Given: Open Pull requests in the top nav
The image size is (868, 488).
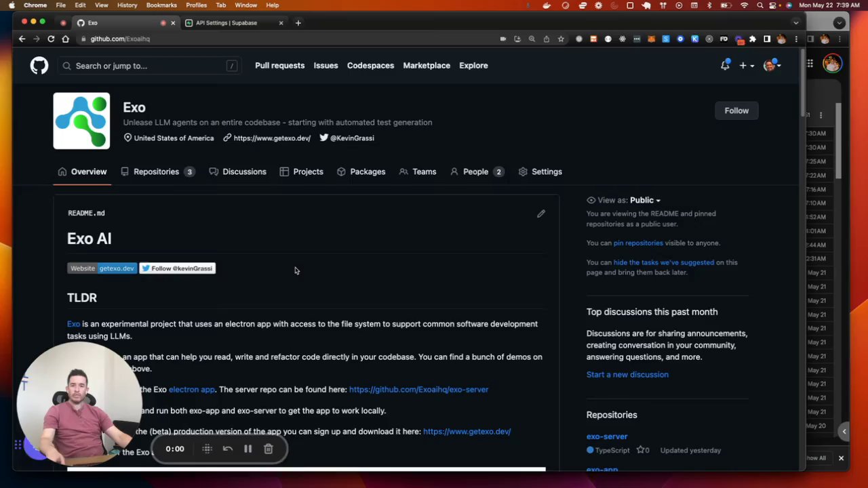Looking at the screenshot, I should (279, 66).
